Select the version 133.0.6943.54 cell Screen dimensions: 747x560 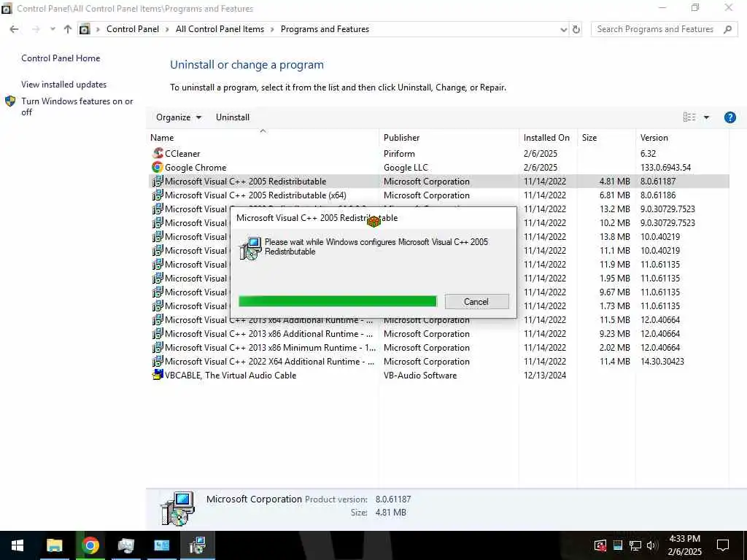665,167
